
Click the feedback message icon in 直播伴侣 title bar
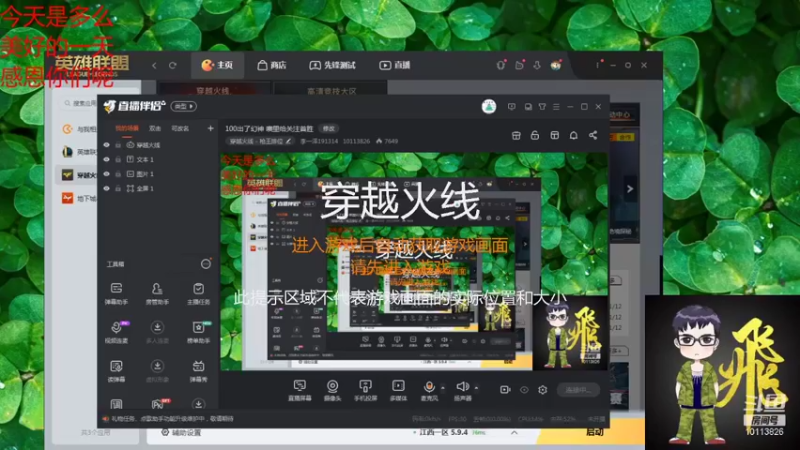point(512,107)
